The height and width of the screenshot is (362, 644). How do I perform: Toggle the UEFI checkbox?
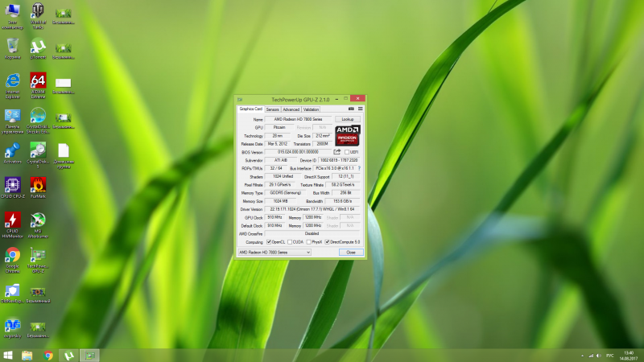point(347,152)
